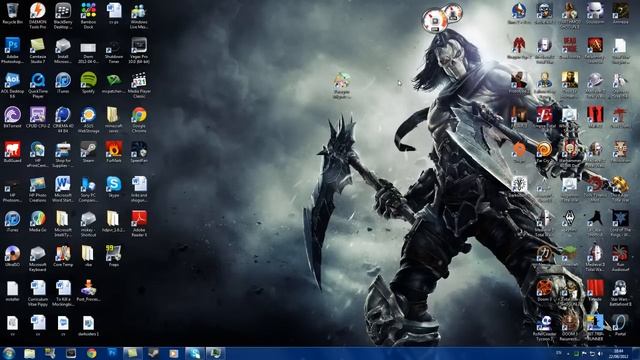Open Media Go shortcut
The width and height of the screenshot is (640, 360).
coord(38,221)
